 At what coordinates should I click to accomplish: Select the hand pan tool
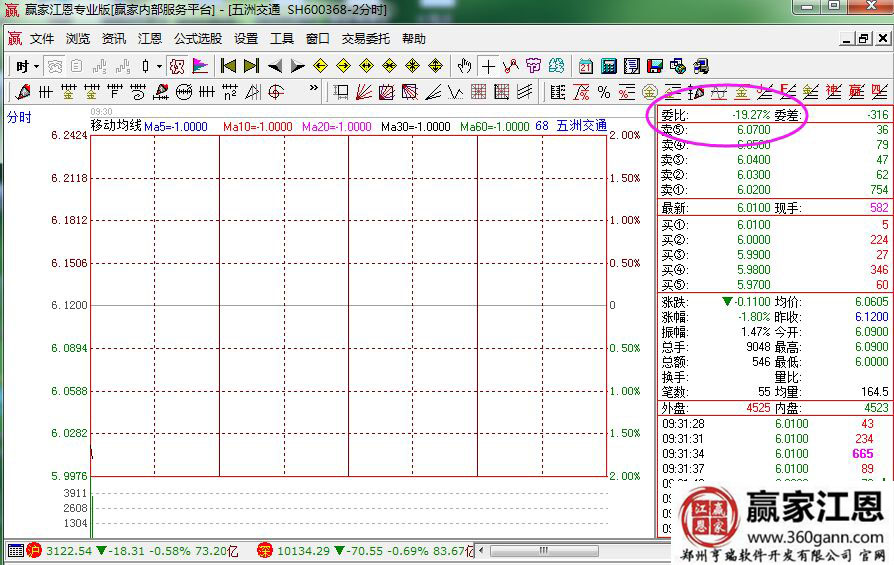464,66
